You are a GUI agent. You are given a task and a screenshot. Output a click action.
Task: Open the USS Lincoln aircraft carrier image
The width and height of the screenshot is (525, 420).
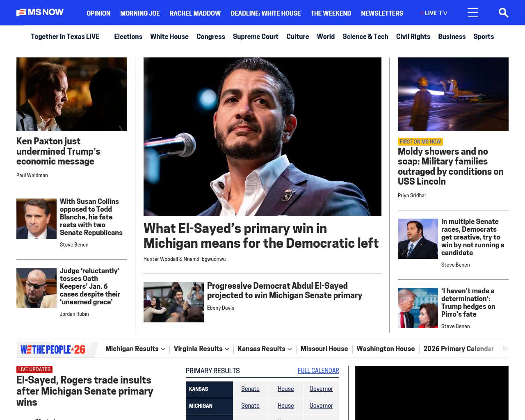(453, 94)
